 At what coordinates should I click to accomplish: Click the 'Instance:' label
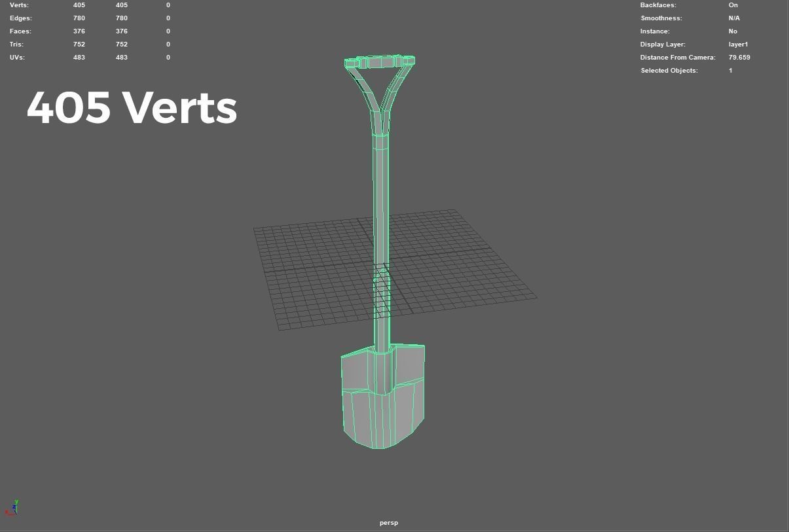click(655, 31)
